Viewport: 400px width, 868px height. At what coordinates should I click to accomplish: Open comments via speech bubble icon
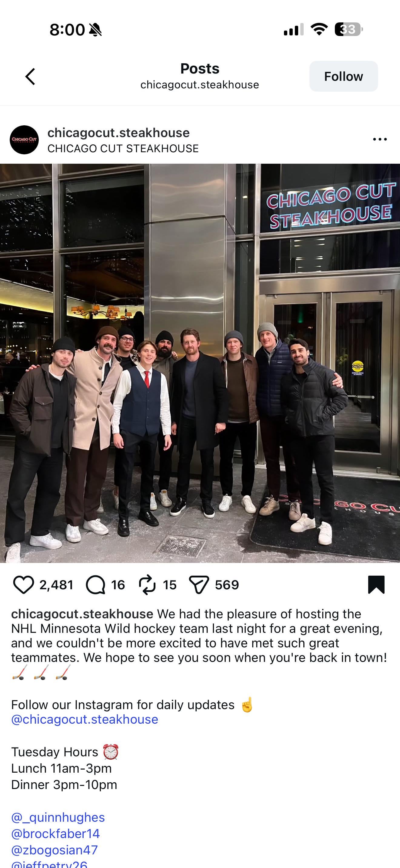point(95,585)
